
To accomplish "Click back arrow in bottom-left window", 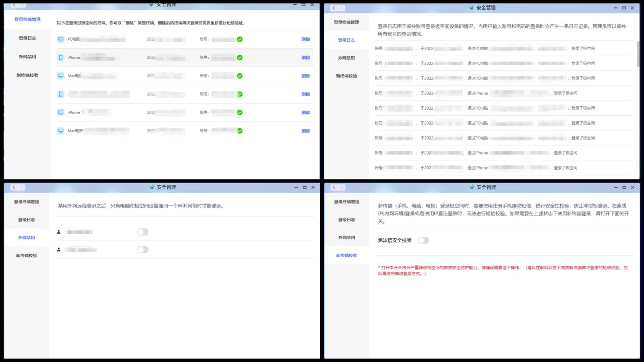I will click(14, 187).
